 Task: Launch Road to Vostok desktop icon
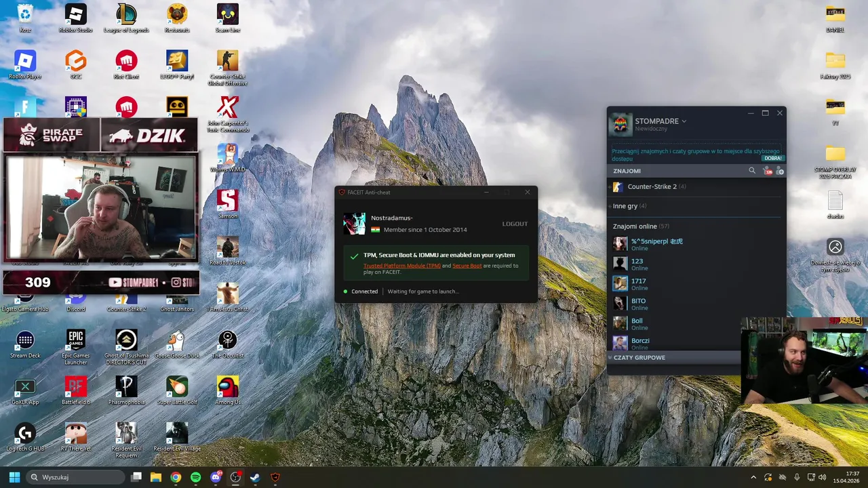coord(227,251)
